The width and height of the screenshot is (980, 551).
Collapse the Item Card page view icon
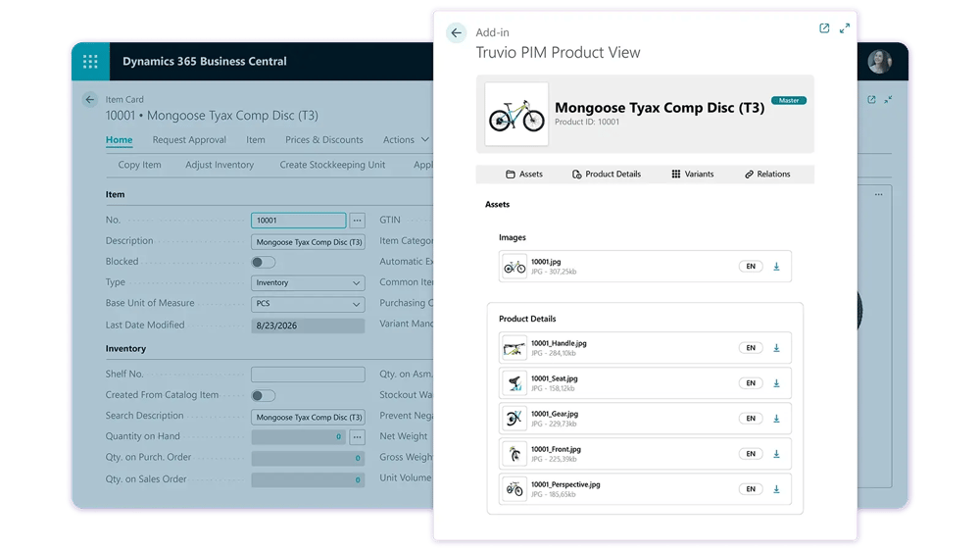[888, 99]
